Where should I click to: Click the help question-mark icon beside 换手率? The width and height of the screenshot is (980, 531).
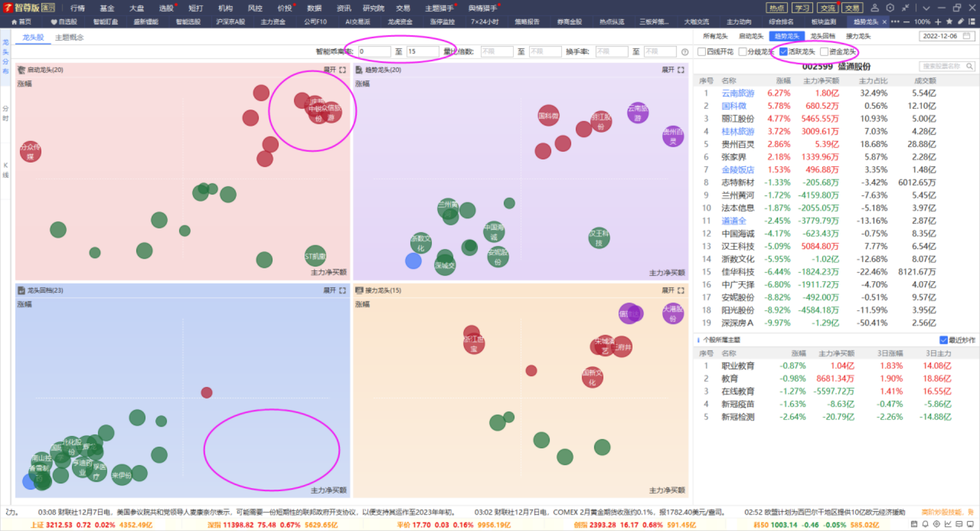[x=685, y=52]
